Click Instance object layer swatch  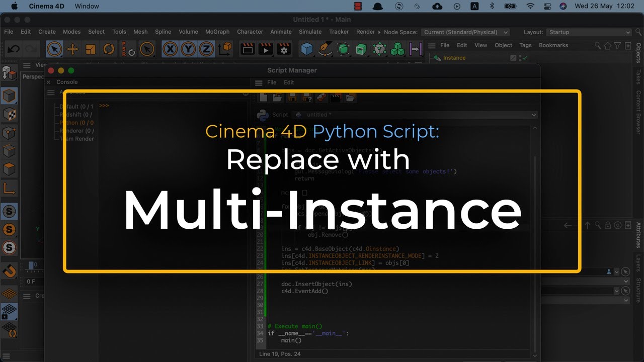coord(513,58)
